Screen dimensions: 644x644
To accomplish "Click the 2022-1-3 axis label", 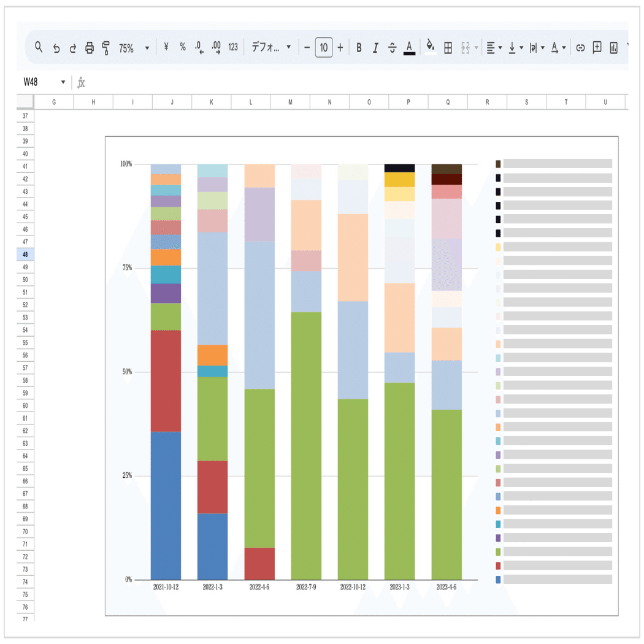I will point(212,587).
